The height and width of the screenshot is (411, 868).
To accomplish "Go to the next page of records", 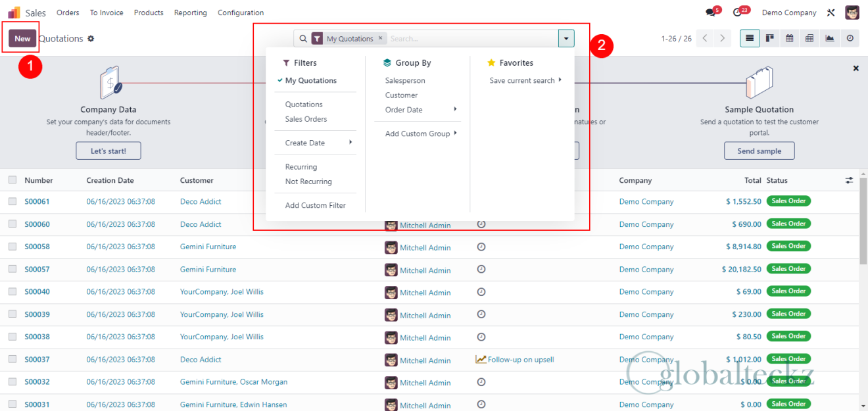I will [x=722, y=38].
